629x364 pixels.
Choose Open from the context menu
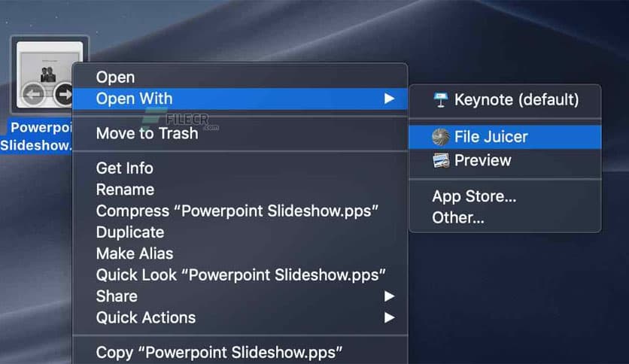tap(240, 77)
